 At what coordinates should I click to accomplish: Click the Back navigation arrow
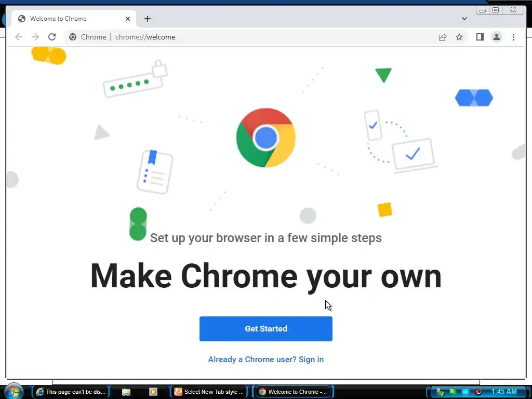[x=19, y=37]
